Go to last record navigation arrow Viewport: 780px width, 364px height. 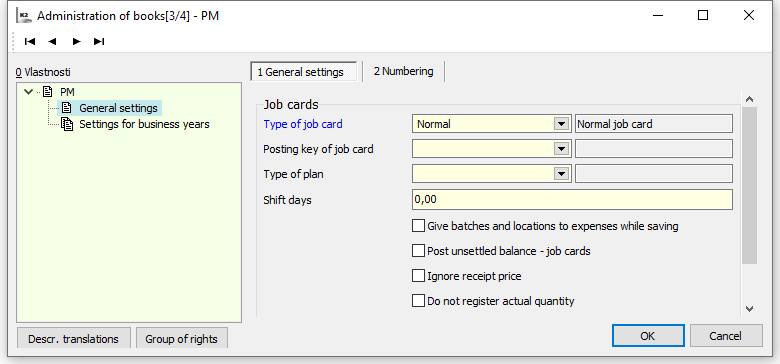tap(99, 41)
